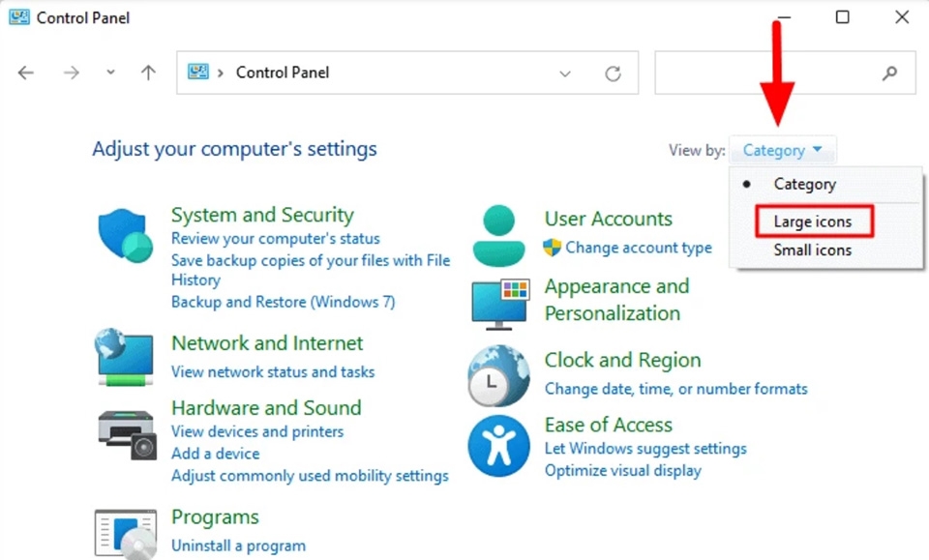The image size is (929, 560).
Task: Refresh the Control Panel address bar
Action: [613, 74]
